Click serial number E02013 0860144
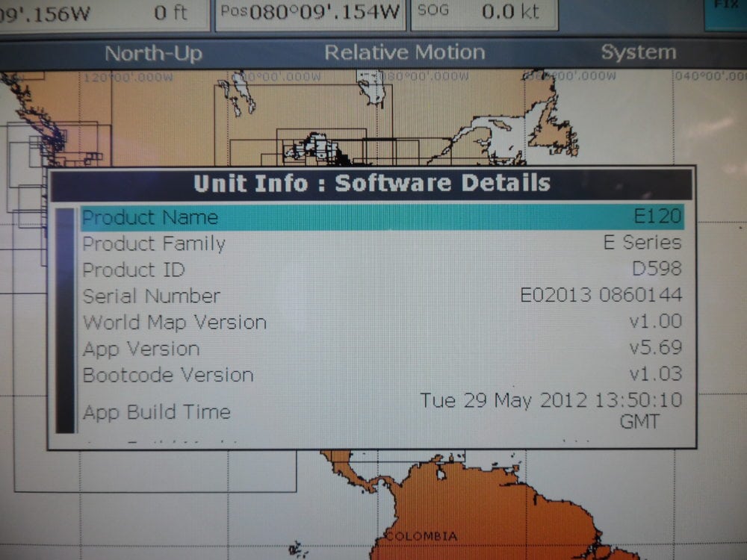747x560 pixels. (x=601, y=295)
